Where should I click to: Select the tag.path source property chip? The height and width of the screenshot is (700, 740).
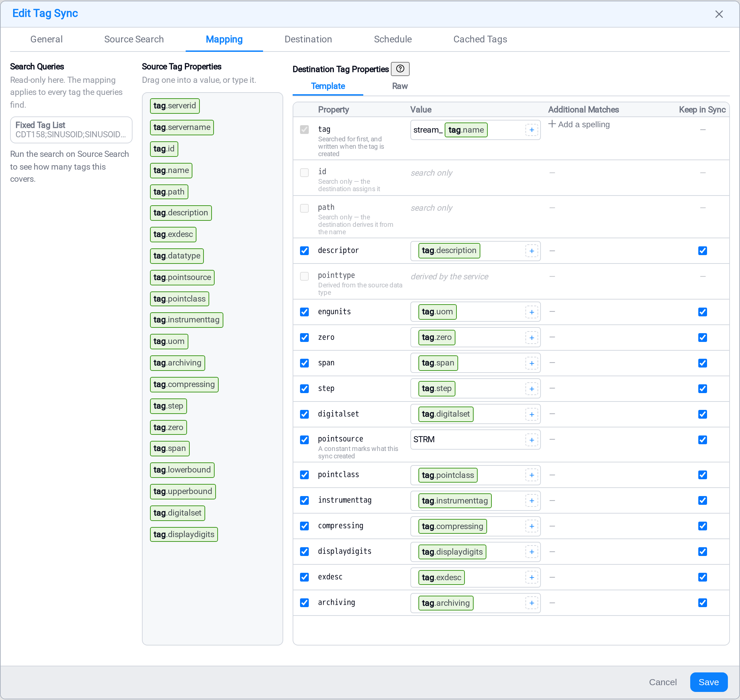point(169,192)
